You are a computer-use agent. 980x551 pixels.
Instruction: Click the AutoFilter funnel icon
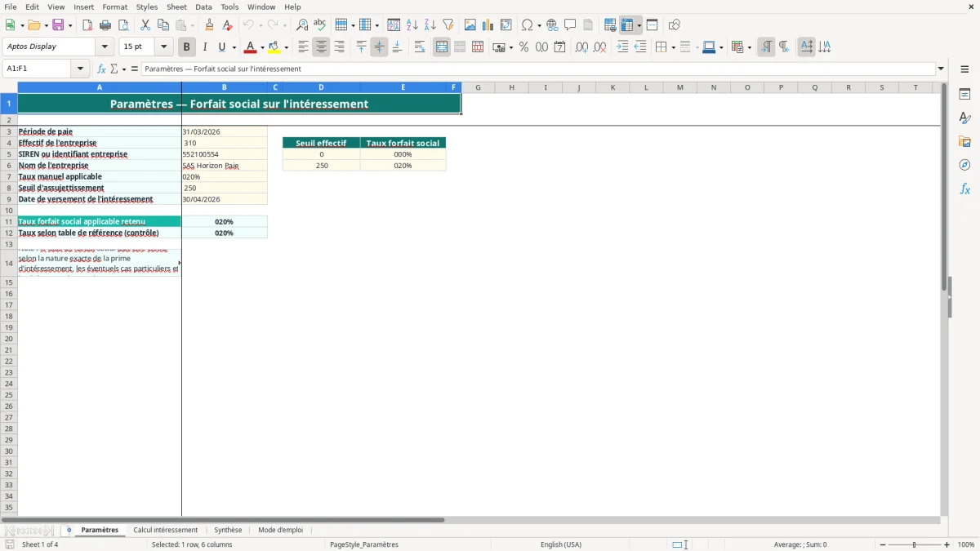point(448,25)
